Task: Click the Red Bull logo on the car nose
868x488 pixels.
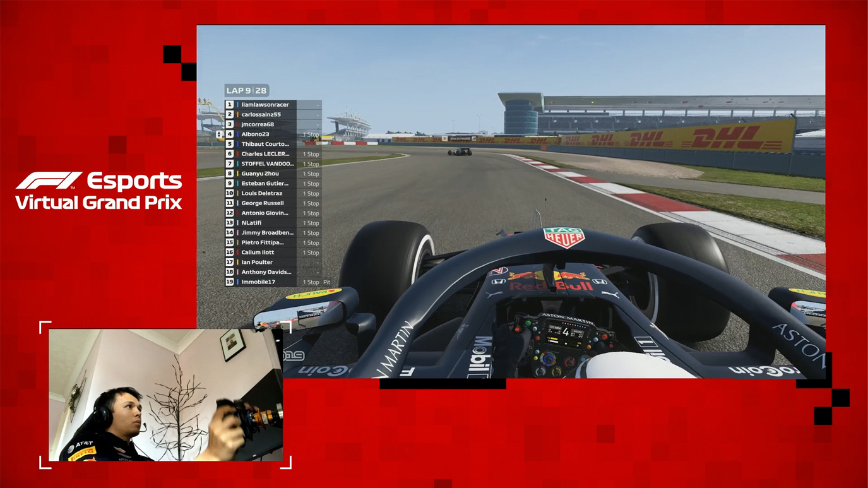Action: [551, 281]
